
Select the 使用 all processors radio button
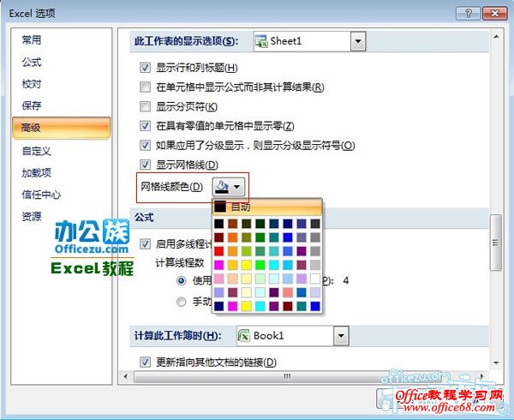[182, 280]
